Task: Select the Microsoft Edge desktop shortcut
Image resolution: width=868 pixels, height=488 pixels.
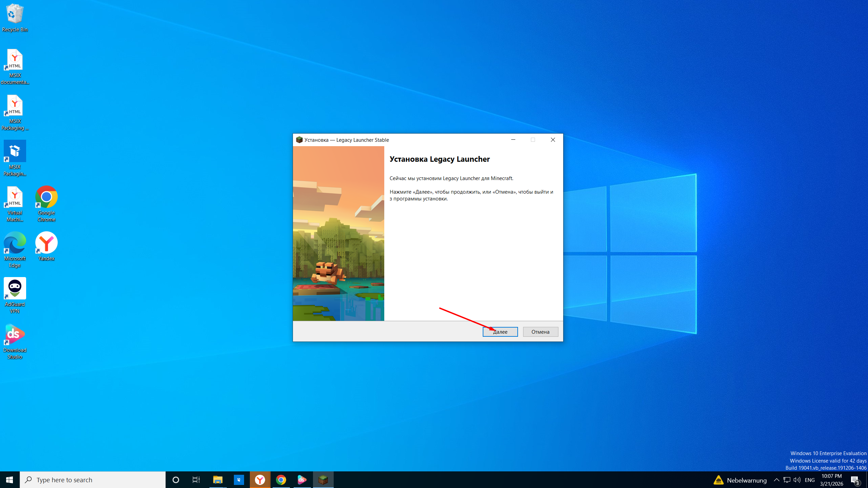Action: [15, 250]
